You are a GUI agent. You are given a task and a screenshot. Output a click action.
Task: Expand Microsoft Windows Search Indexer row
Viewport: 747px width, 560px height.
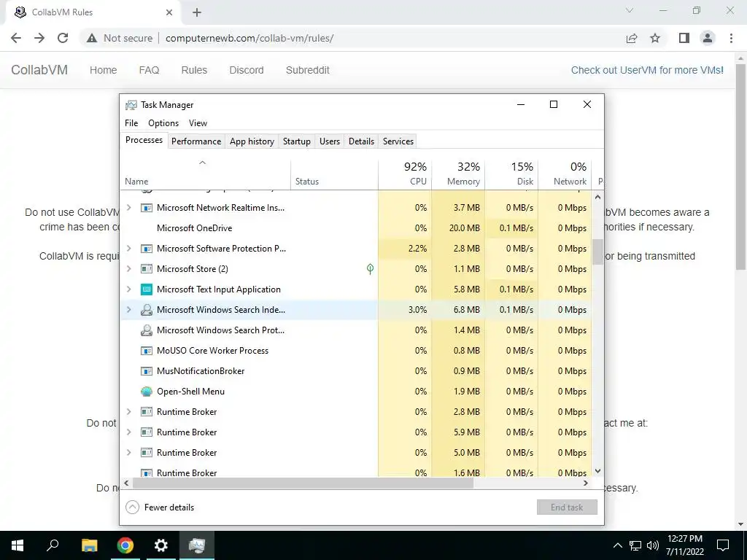coord(128,310)
